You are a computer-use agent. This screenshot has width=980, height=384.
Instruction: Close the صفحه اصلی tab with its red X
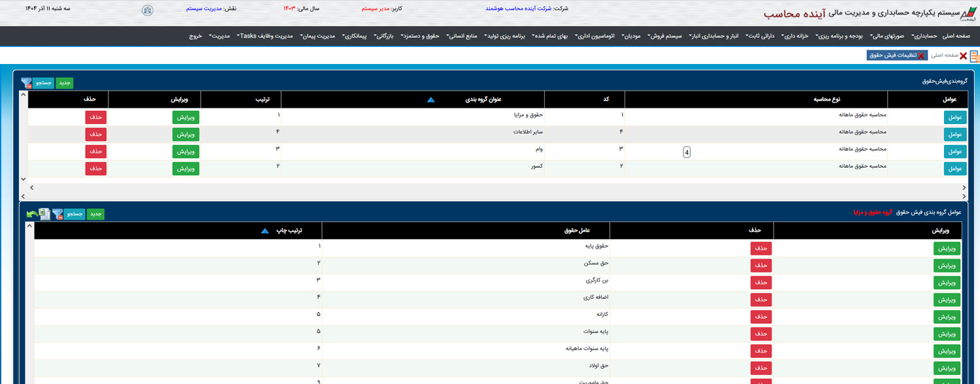963,56
